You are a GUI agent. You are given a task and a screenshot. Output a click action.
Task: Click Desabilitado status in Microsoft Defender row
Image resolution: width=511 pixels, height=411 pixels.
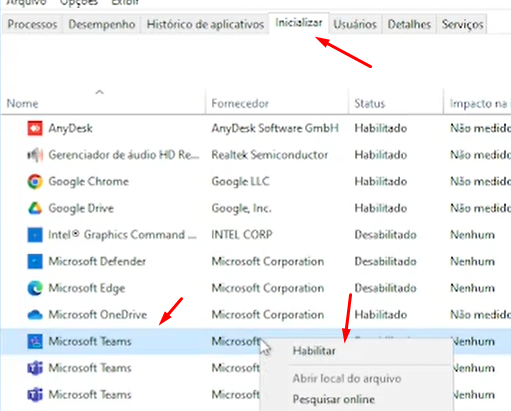[385, 261]
